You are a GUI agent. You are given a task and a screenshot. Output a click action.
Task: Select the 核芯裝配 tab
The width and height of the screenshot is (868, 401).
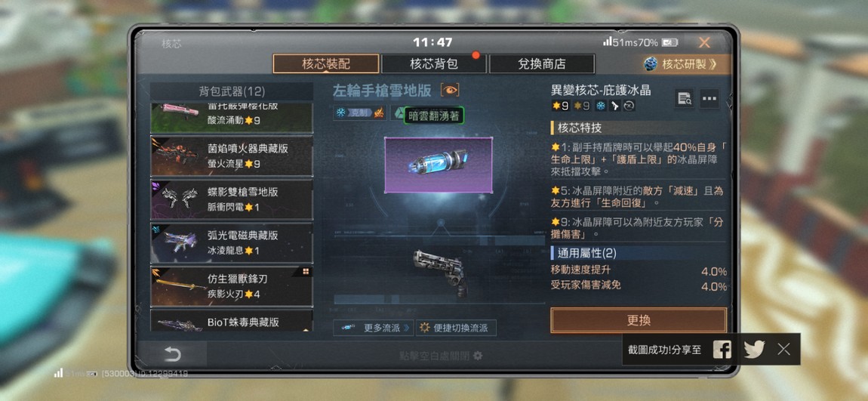click(x=325, y=63)
